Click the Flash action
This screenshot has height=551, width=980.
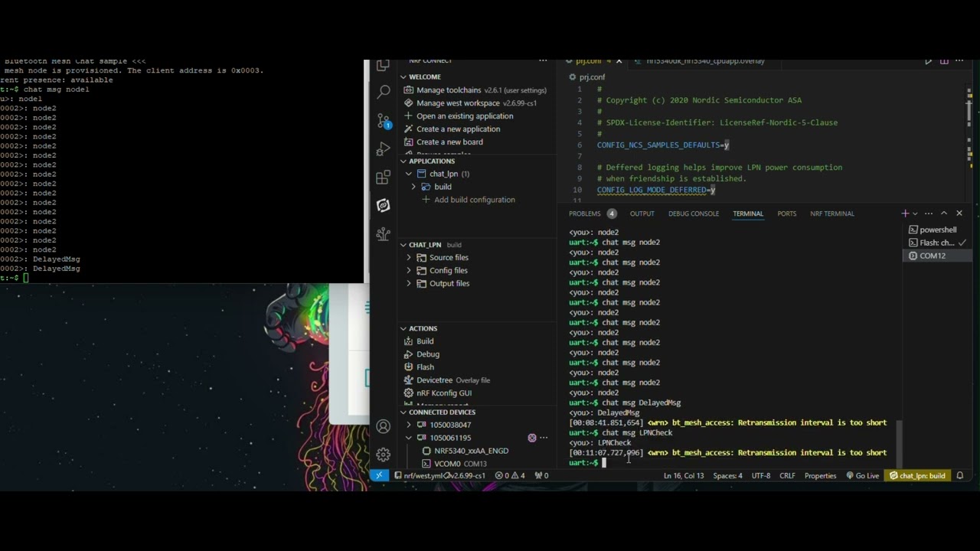[425, 367]
